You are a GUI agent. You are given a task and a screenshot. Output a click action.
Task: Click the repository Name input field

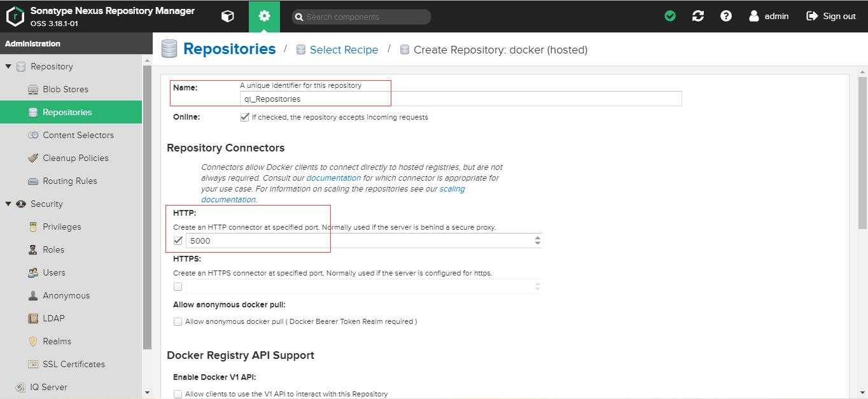tap(461, 99)
